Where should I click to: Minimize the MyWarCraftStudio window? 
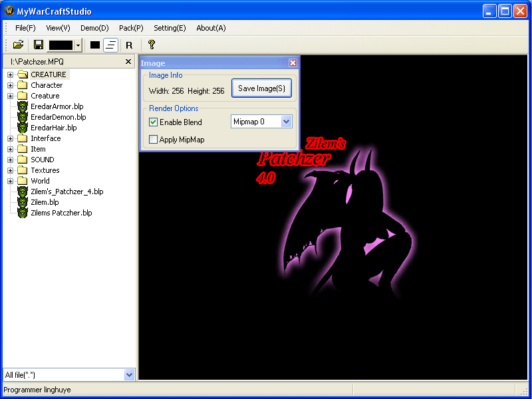click(x=489, y=11)
